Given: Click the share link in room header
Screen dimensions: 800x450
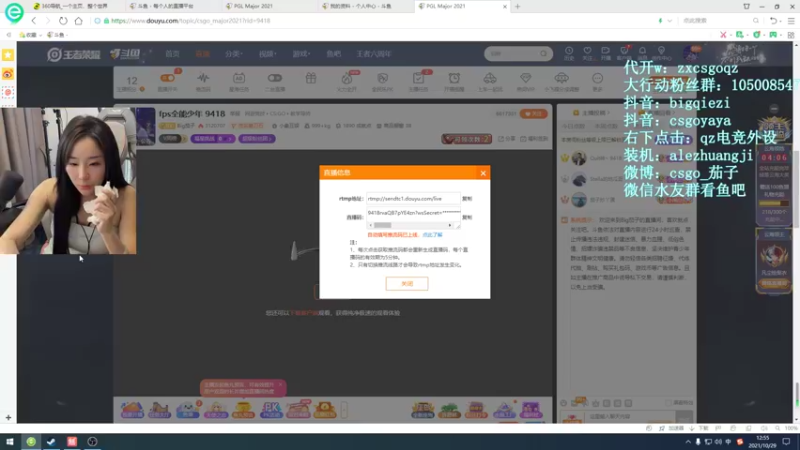Looking at the screenshot, I should pos(506,139).
